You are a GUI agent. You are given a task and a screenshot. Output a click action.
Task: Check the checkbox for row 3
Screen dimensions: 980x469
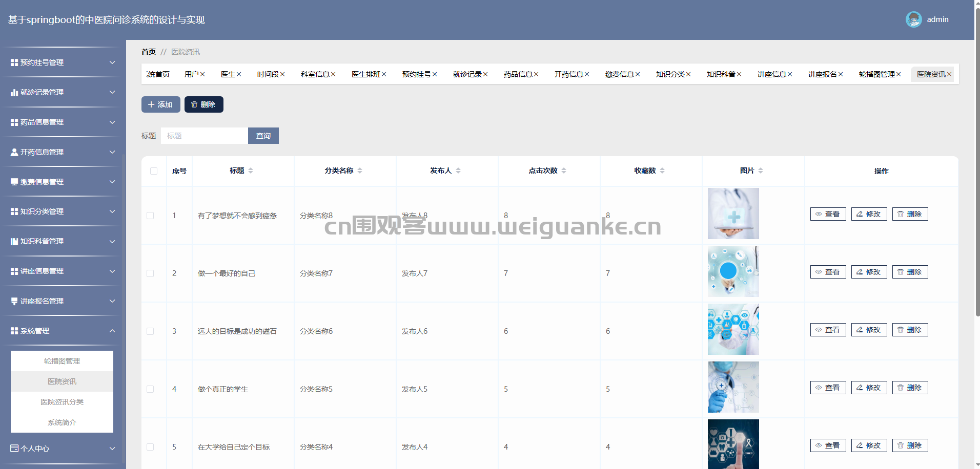[150, 331]
